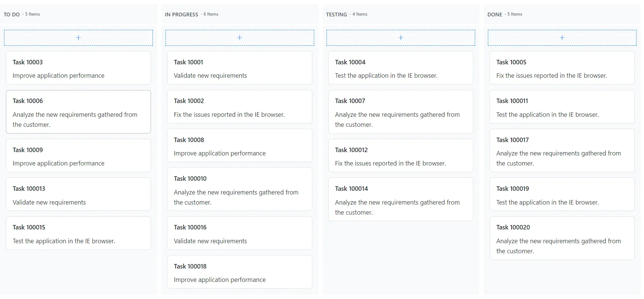This screenshot has height=299, width=644.
Task: Open card Task 10002
Action: [240, 107]
